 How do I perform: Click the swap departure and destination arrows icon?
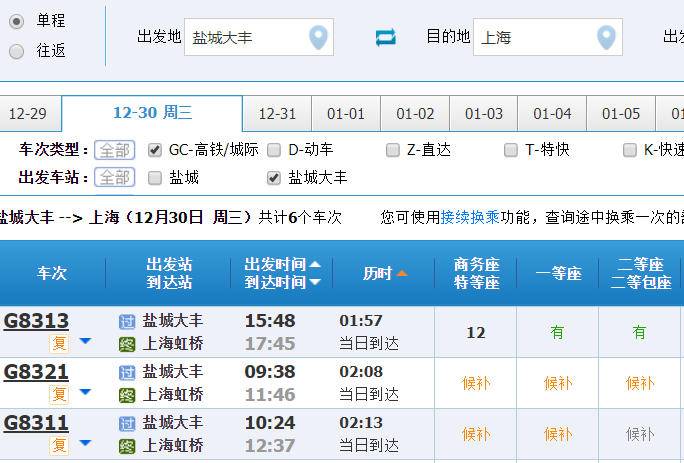386,38
